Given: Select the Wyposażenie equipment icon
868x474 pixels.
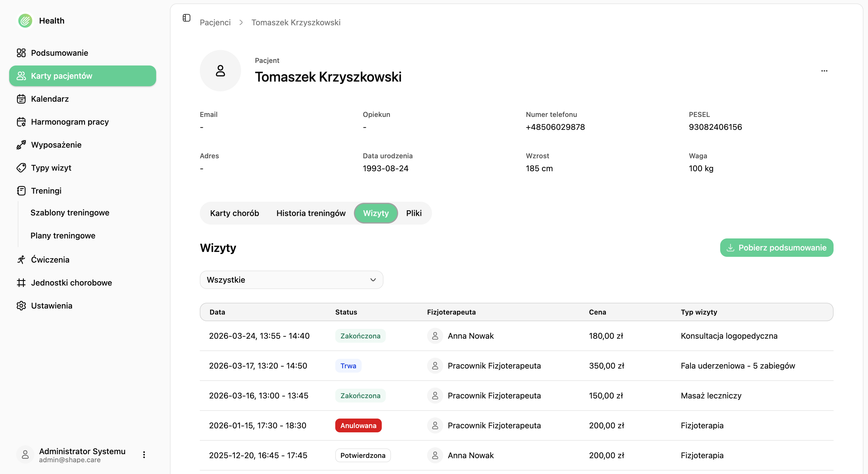Looking at the screenshot, I should pyautogui.click(x=21, y=144).
